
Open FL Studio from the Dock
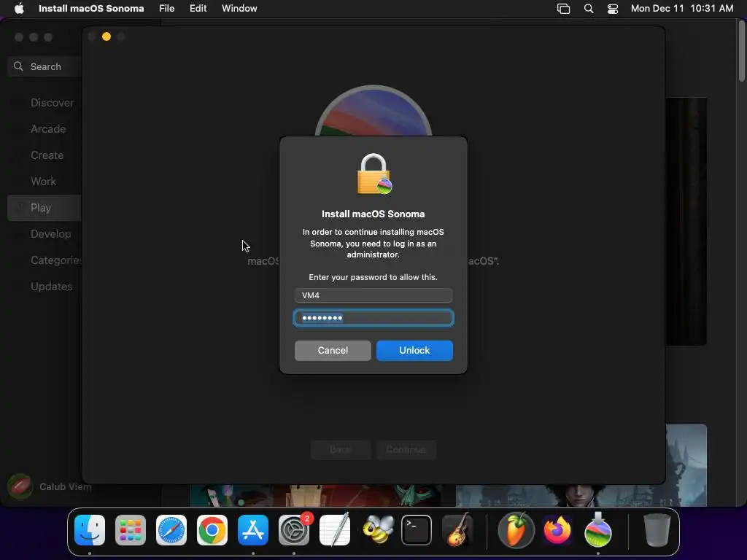click(x=516, y=530)
